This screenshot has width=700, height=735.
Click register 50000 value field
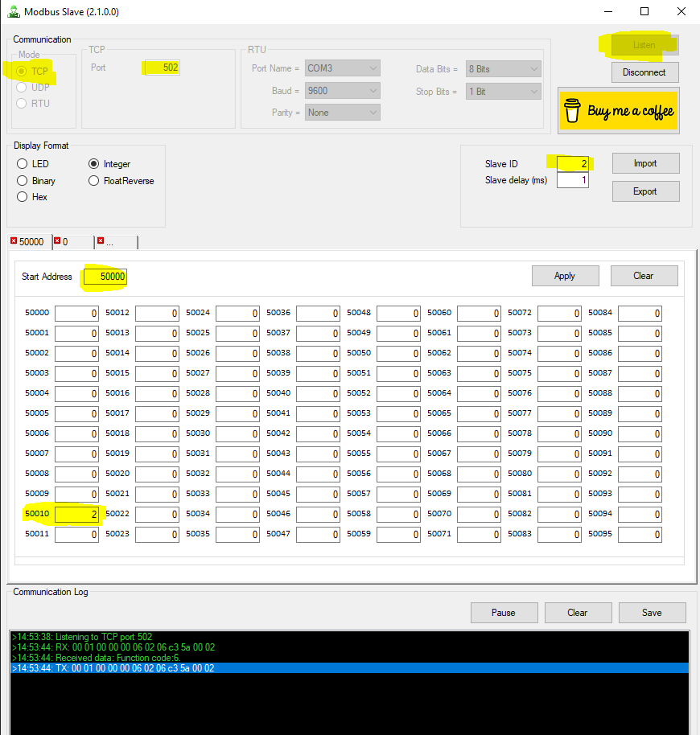point(76,313)
